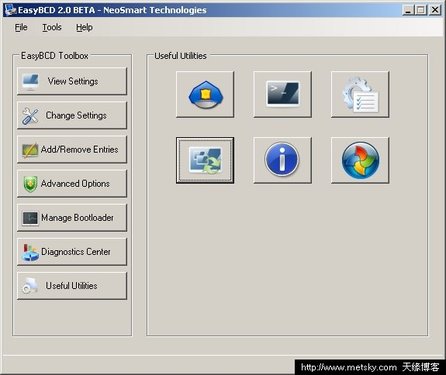Screen dimensions: 446x375
Task: Open Advanced Options
Action: [72, 184]
